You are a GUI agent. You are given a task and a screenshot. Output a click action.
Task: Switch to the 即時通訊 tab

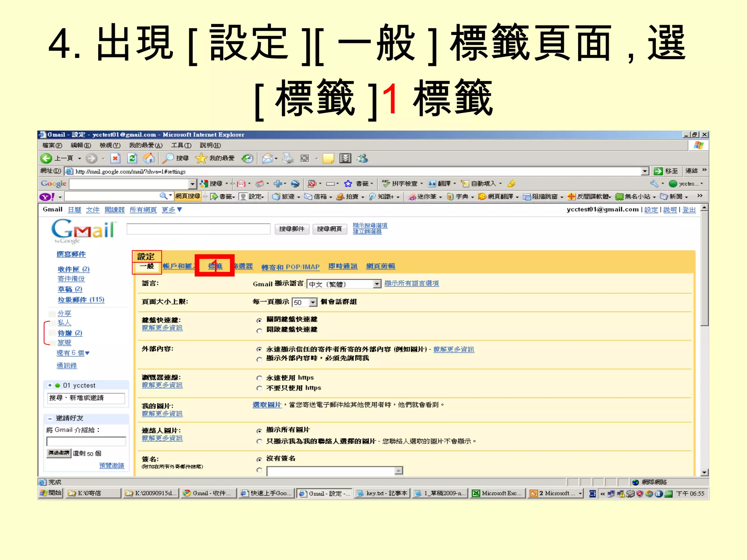(343, 266)
